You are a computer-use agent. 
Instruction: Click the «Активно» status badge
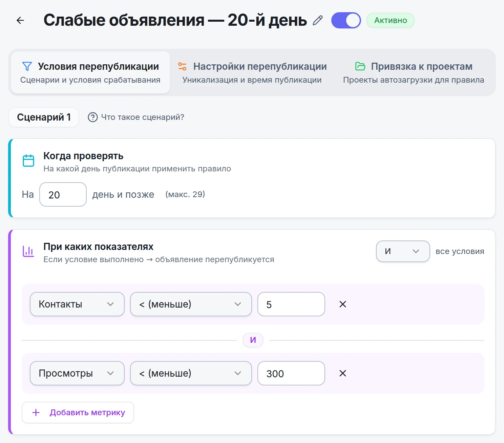pos(390,20)
